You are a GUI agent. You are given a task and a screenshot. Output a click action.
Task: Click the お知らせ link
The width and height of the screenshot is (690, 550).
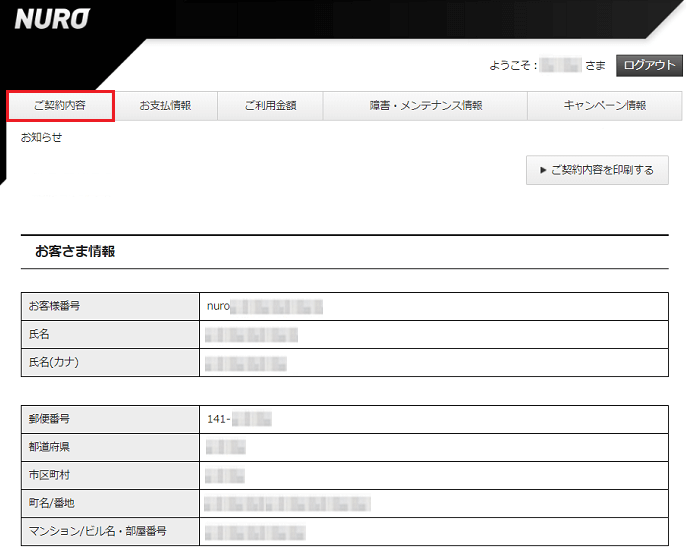pos(42,138)
